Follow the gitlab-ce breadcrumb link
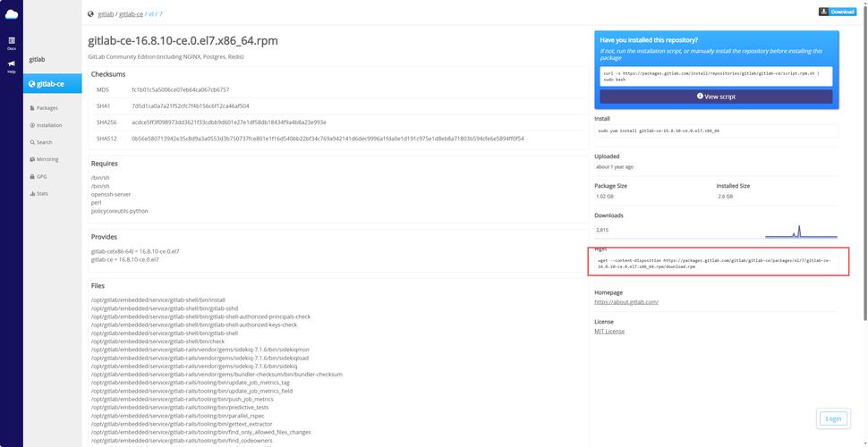The image size is (868, 447). point(132,13)
